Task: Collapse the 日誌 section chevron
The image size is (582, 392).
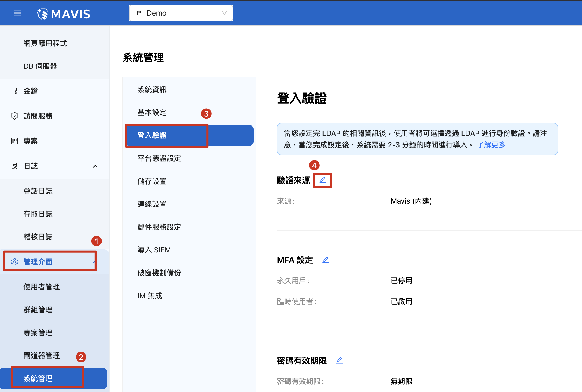Action: pyautogui.click(x=95, y=166)
